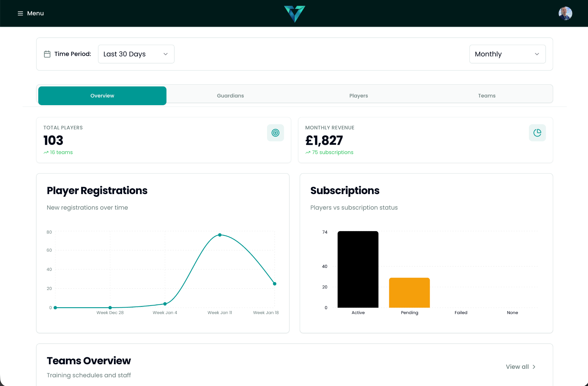Image resolution: width=588 pixels, height=386 pixels.
Task: Click the 75 subscriptions link text
Action: 333,152
